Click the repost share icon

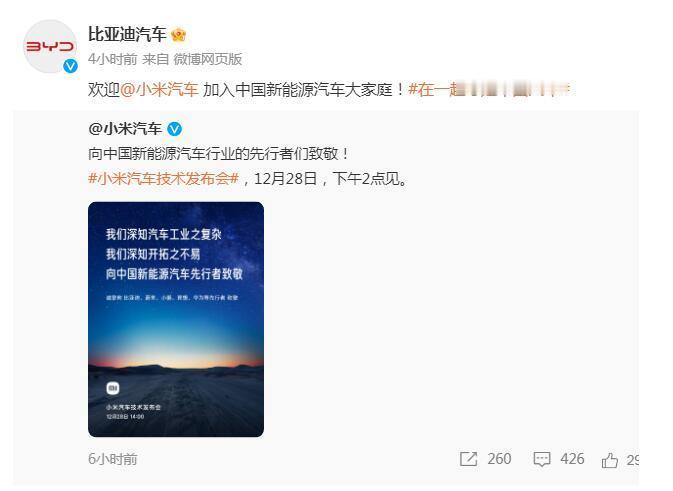468,459
